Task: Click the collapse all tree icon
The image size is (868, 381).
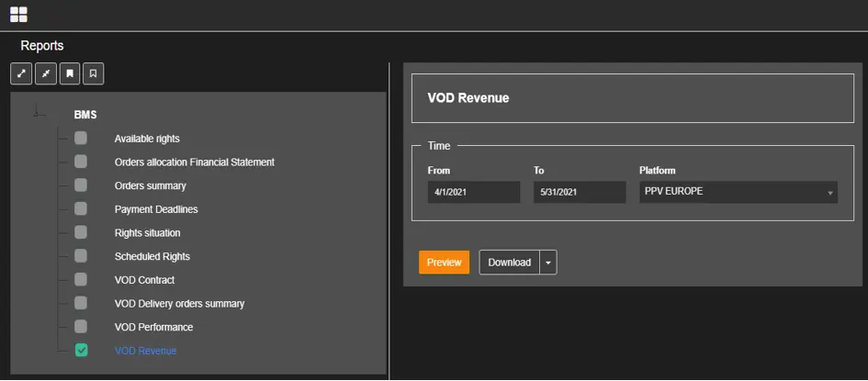Action: [45, 74]
